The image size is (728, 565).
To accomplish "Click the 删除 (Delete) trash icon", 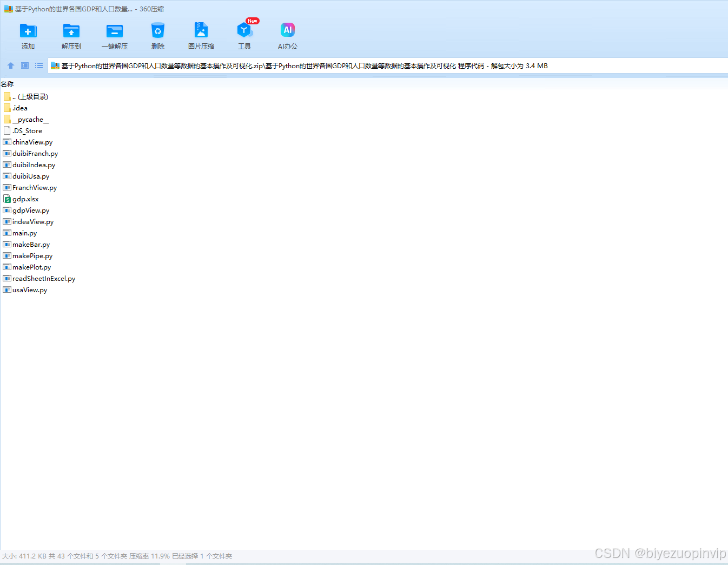I will tap(158, 31).
